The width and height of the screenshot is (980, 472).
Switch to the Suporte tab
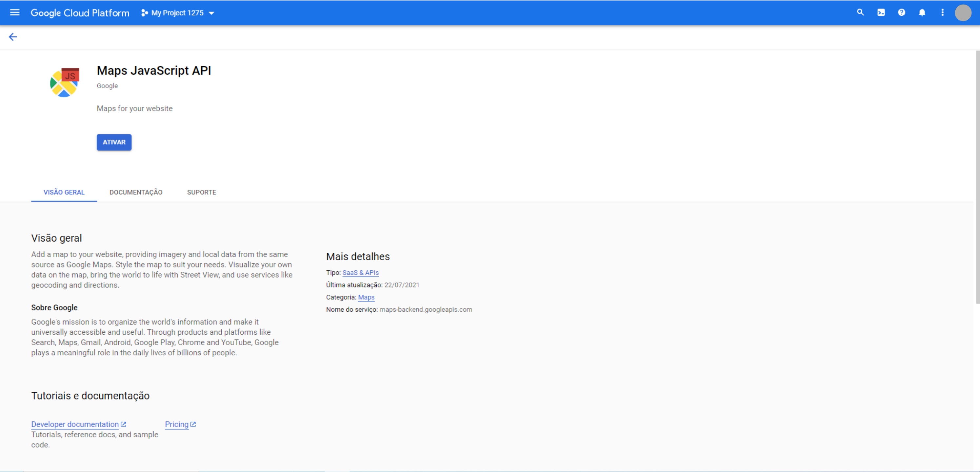(202, 192)
